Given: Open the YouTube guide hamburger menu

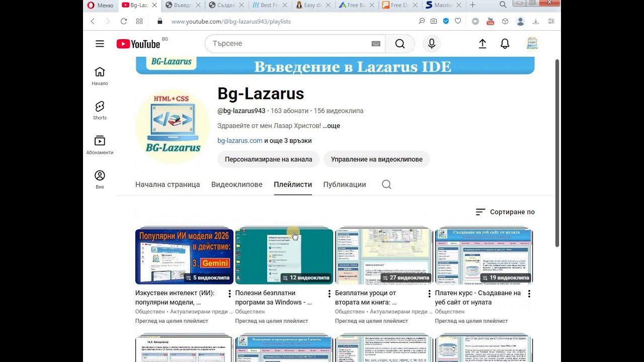Looking at the screenshot, I should click(100, 44).
